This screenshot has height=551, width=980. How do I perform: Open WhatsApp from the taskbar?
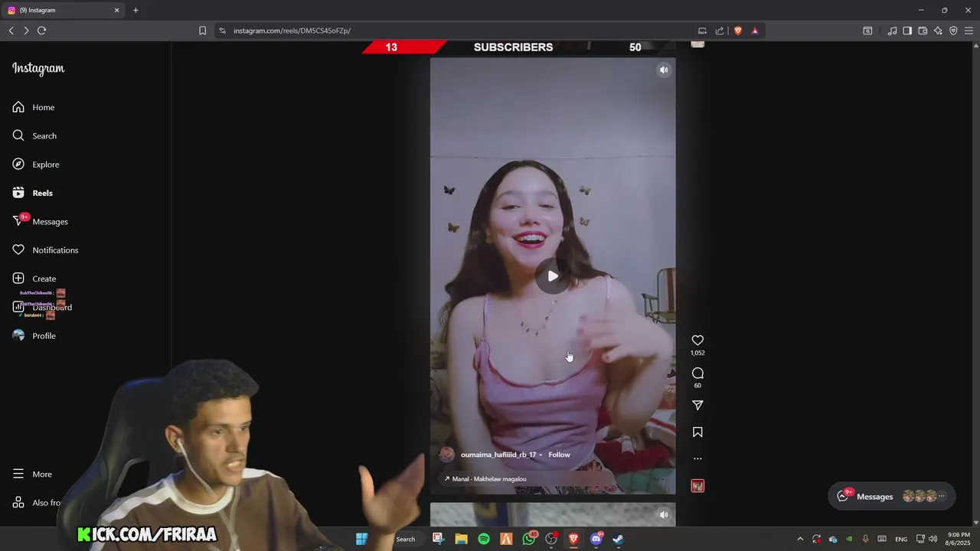click(x=529, y=539)
